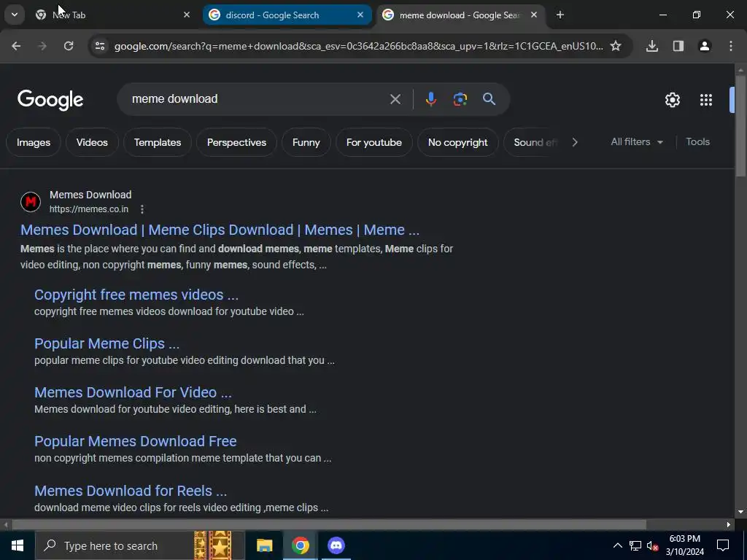This screenshot has width=747, height=560.
Task: Filter results by Videos
Action: pyautogui.click(x=92, y=142)
